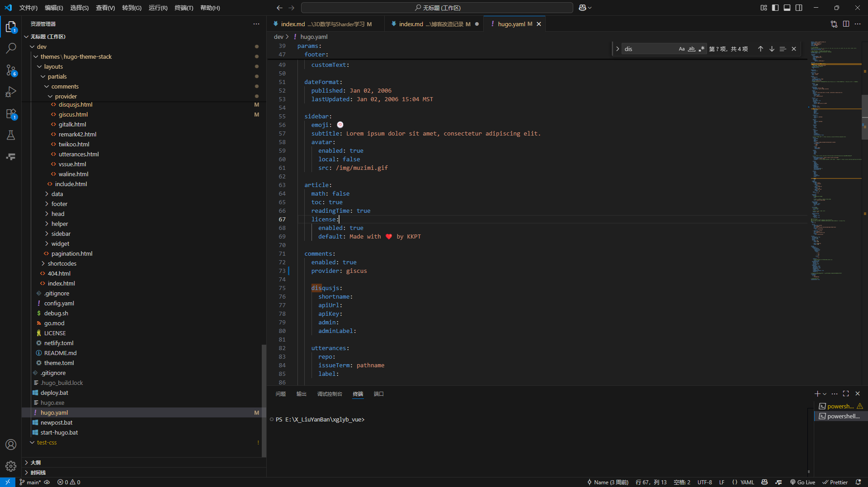Click the editor minimap scrollbar slider
This screenshot has width=868, height=487.
pos(864,117)
